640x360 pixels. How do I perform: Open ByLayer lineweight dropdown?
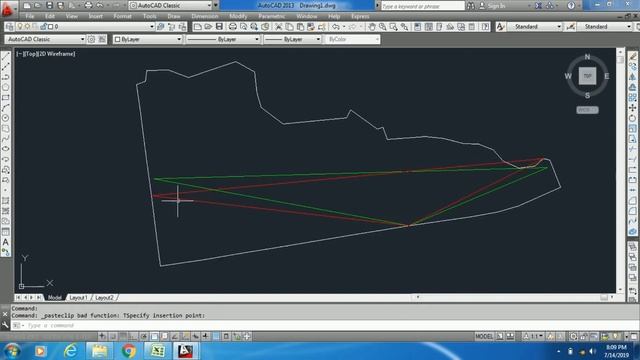point(318,39)
